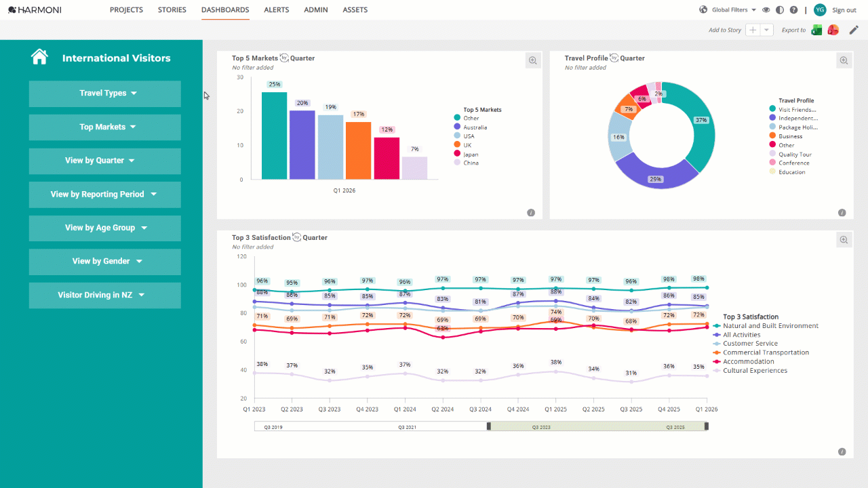
Task: Zoom into the Top 3 Satisfaction chart
Action: pyautogui.click(x=844, y=239)
